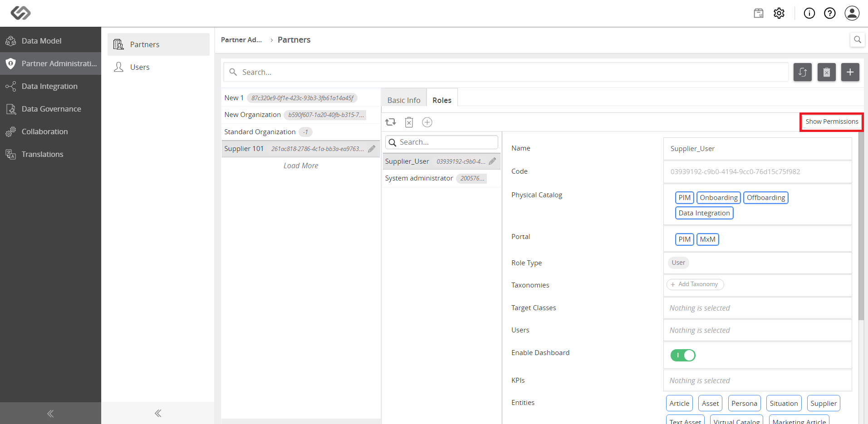Click Onboarding tag in Physical Catalog
Viewport: 868px width, 424px height.
click(718, 198)
